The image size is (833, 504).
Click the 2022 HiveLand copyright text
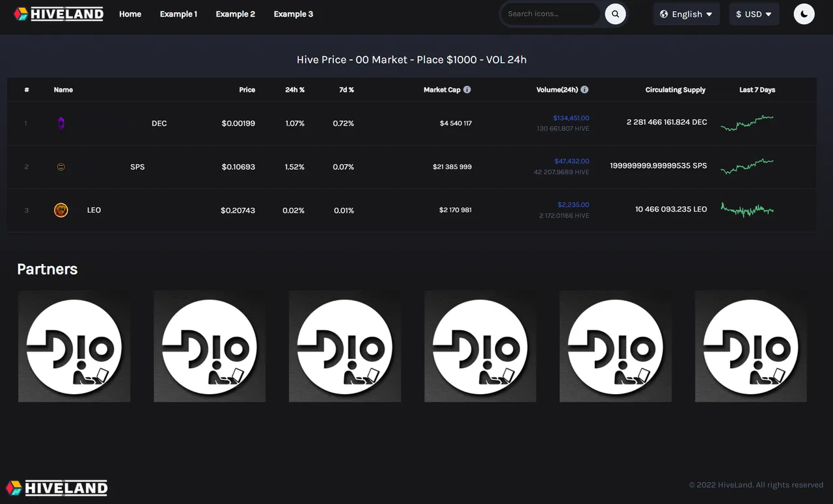[x=756, y=485]
